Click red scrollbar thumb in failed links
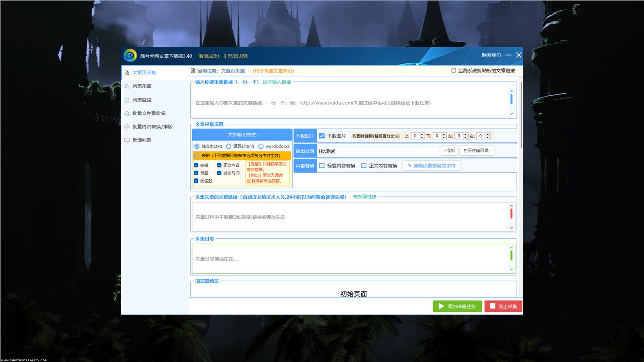Image resolution: width=644 pixels, height=362 pixels. point(512,213)
